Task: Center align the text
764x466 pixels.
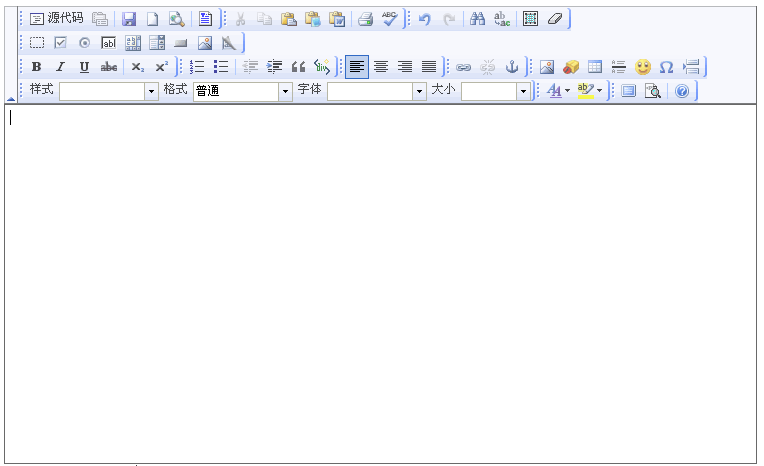Action: pyautogui.click(x=381, y=67)
